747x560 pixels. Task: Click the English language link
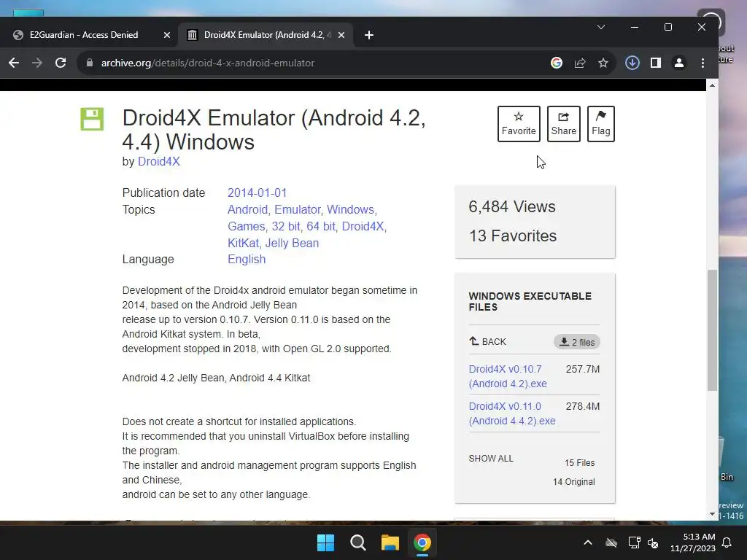[247, 259]
